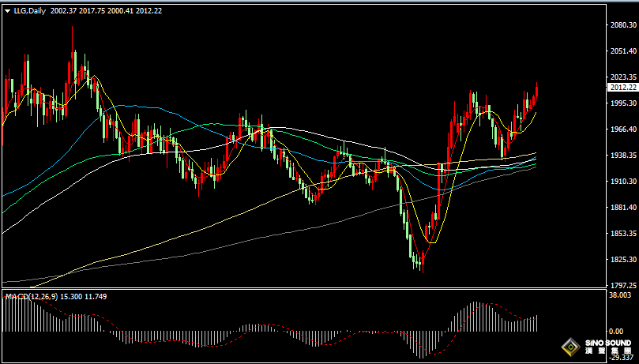639x364 pixels.
Task: Click the 1825.30 price axis label
Action: (624, 259)
